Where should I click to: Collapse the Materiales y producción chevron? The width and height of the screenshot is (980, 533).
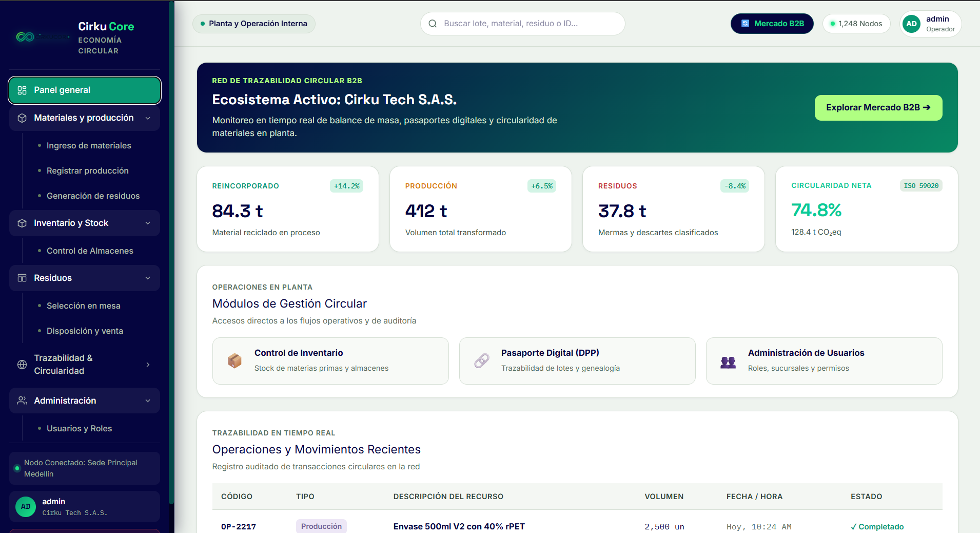(148, 118)
